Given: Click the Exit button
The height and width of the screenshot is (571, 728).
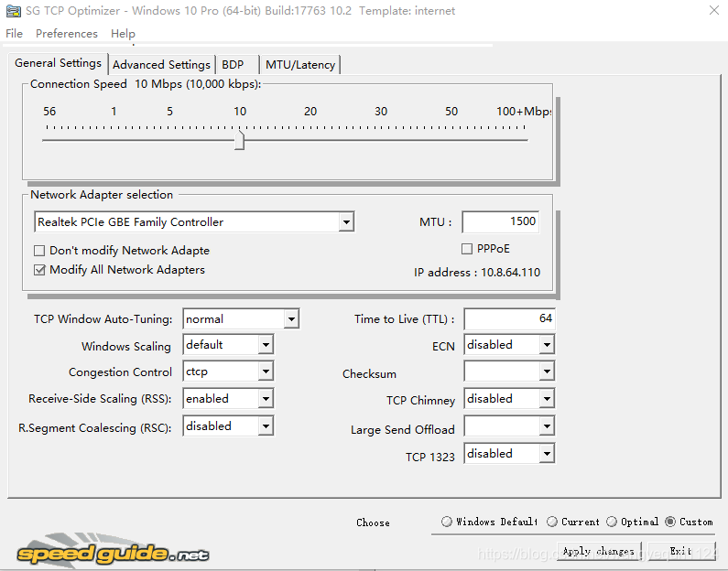Looking at the screenshot, I should [x=681, y=551].
